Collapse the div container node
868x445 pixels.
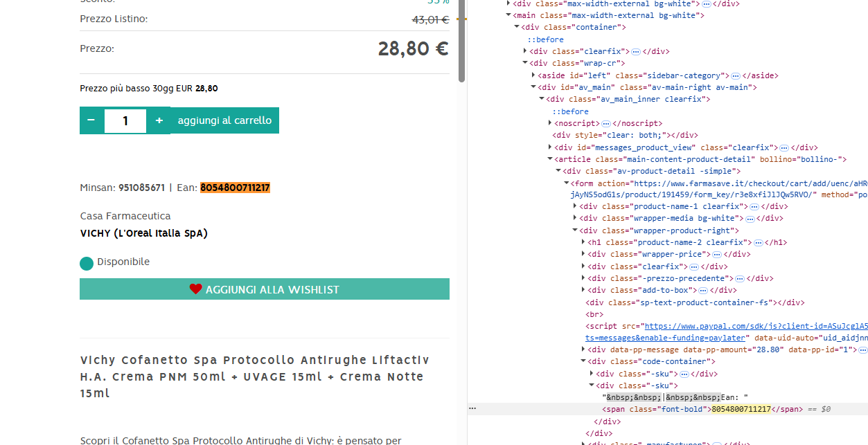click(x=517, y=27)
